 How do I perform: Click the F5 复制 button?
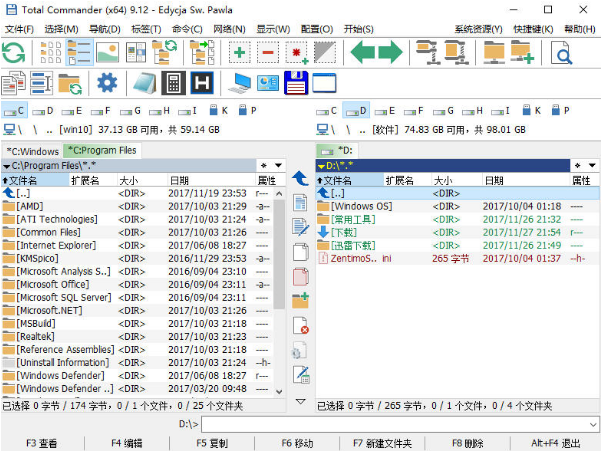click(212, 443)
